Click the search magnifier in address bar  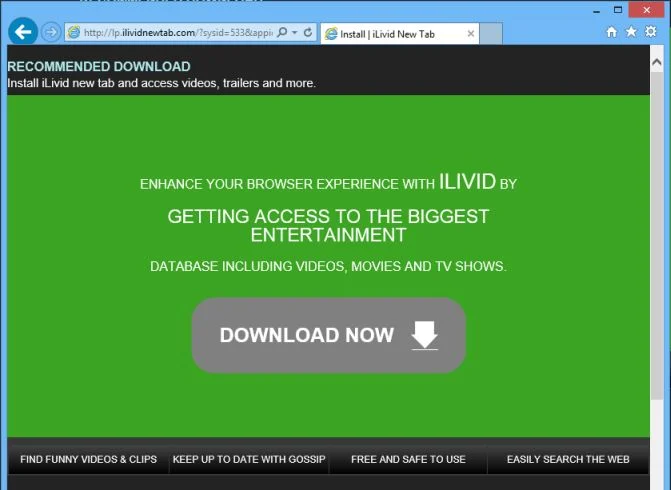point(282,33)
